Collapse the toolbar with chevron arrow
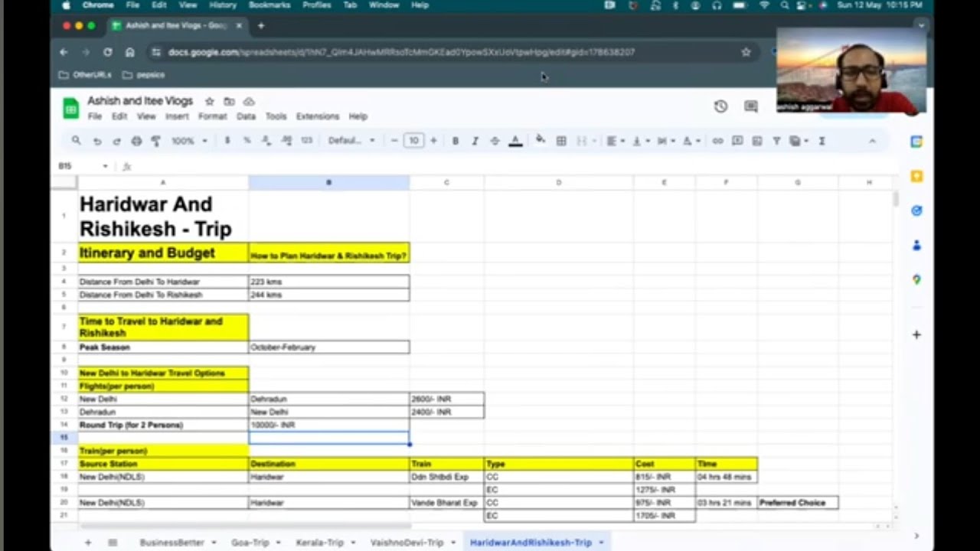Viewport: 980px width, 551px height. coord(872,141)
